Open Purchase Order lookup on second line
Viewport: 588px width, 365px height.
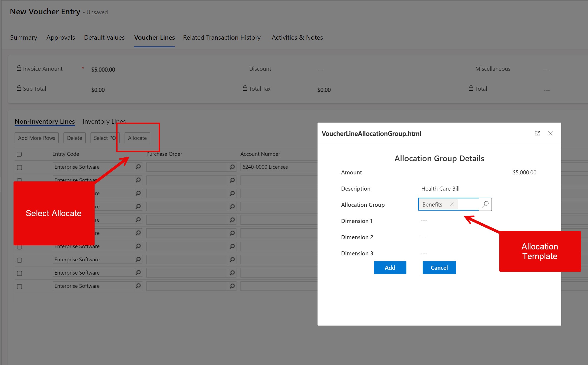click(x=232, y=180)
